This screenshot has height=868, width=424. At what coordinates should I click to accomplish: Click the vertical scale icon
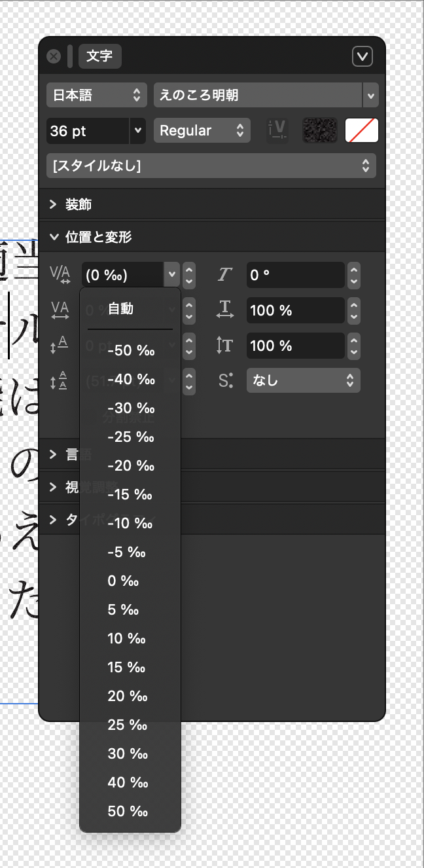226,345
